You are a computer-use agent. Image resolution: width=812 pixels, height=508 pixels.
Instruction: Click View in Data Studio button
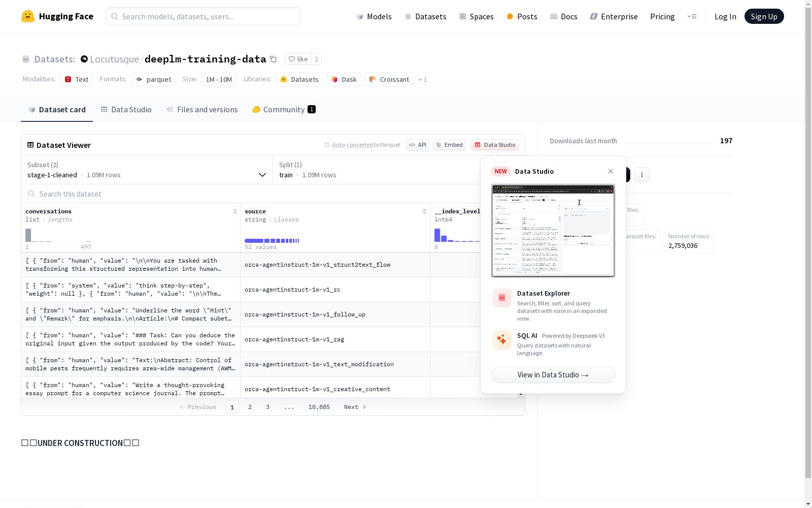point(553,375)
